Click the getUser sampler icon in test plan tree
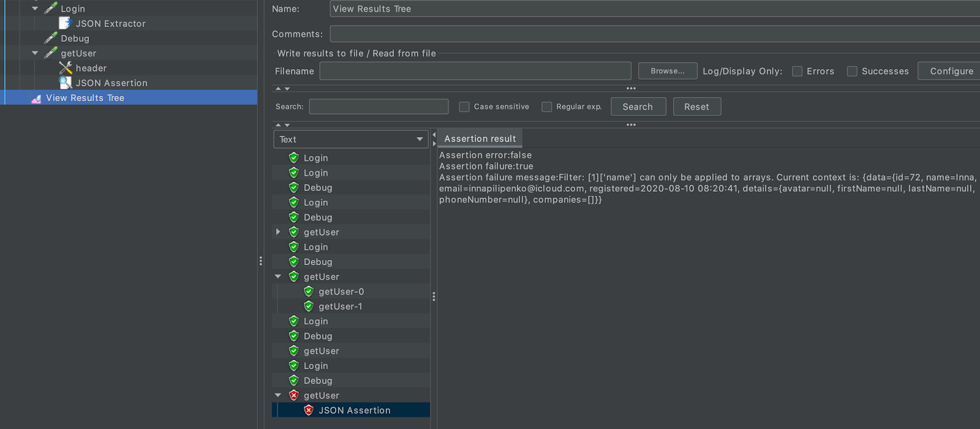 51,53
